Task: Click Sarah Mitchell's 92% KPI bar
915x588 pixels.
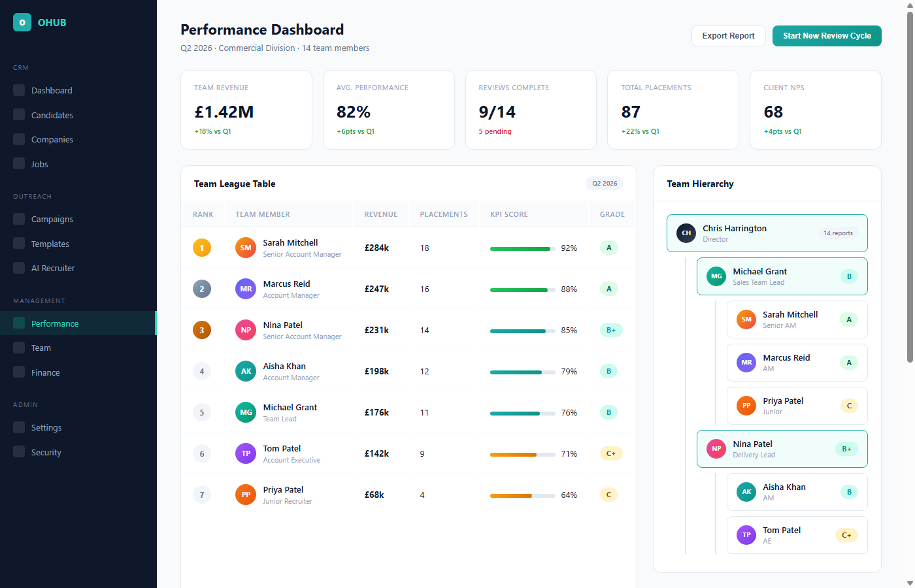Action: [523, 248]
